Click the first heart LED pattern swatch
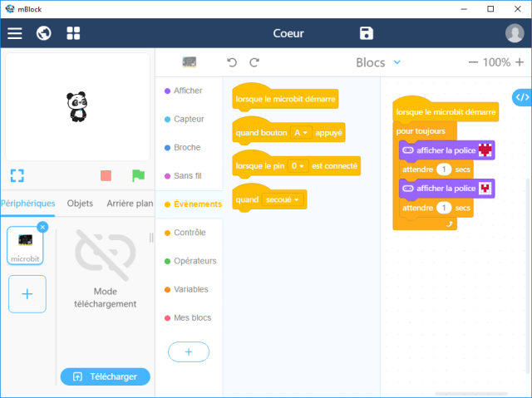 (485, 150)
